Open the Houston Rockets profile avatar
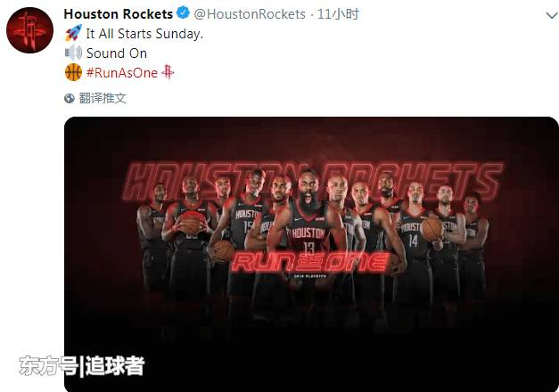 tap(30, 30)
